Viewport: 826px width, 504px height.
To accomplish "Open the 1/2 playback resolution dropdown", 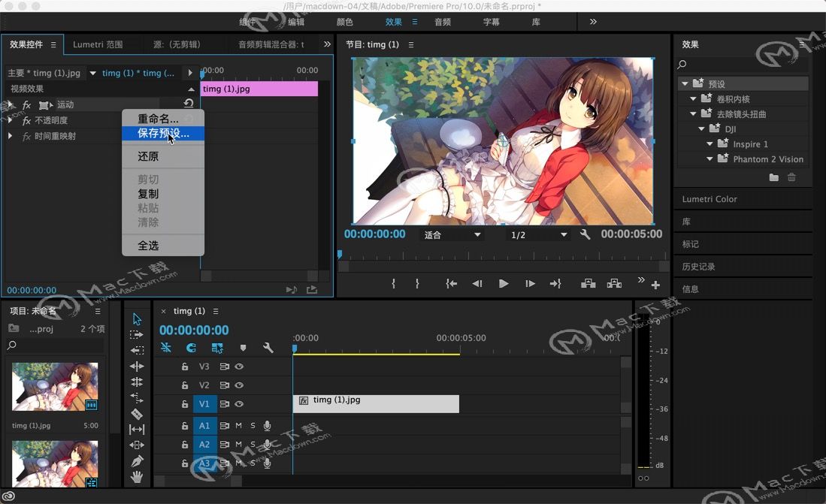I will [539, 235].
